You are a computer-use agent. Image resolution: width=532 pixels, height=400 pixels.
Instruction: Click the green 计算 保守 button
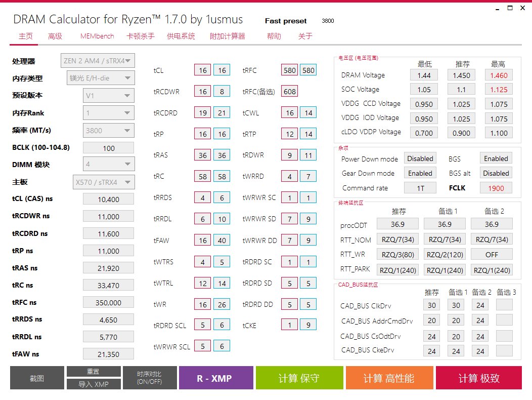(299, 378)
